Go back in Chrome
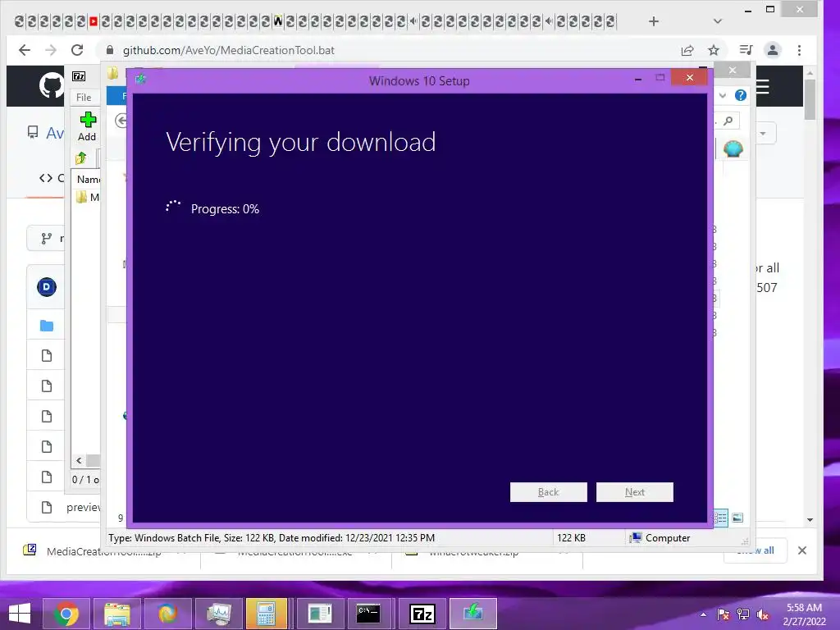This screenshot has height=630, width=840. coord(25,50)
